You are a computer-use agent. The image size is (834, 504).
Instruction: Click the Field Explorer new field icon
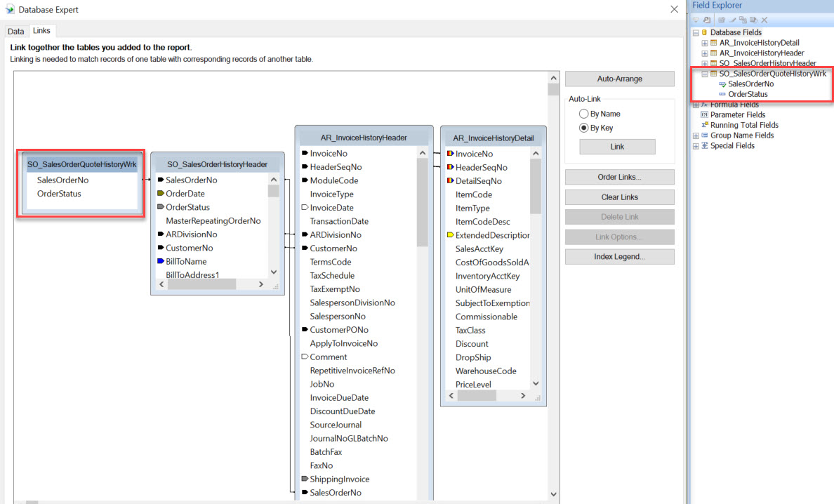click(722, 20)
